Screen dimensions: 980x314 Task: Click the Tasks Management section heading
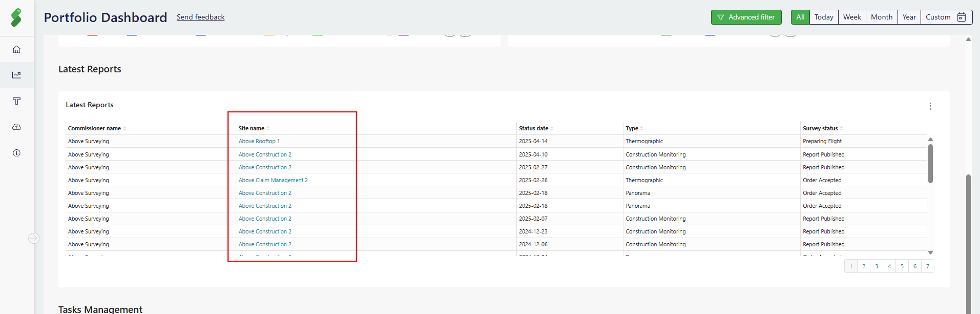tap(100, 309)
